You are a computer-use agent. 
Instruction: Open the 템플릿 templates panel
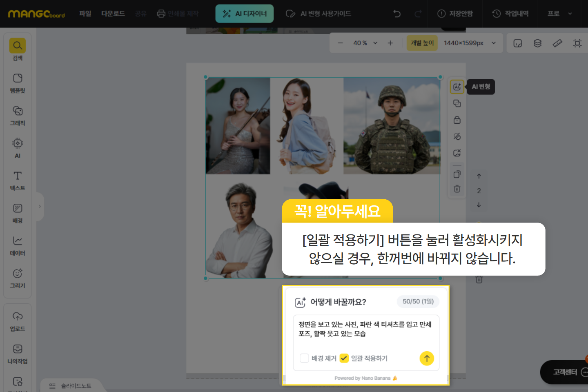(x=18, y=83)
